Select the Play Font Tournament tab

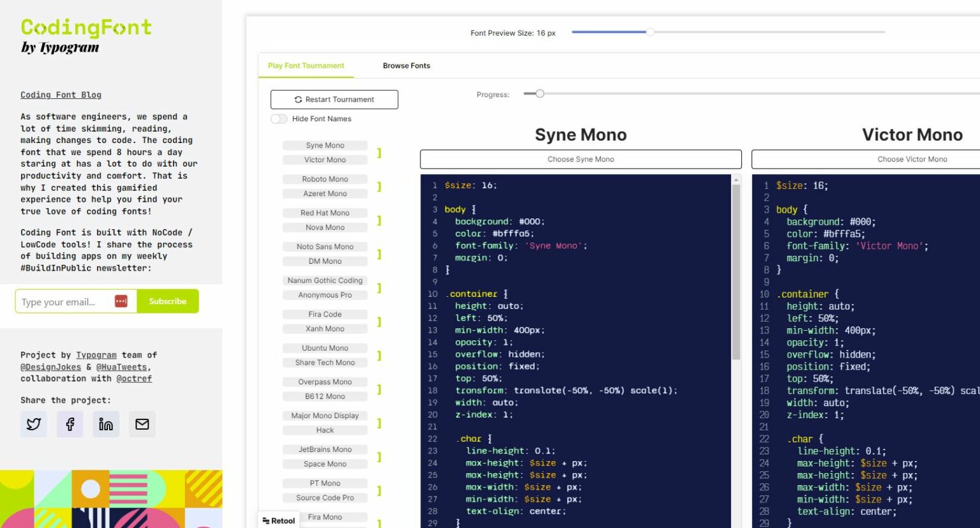306,65
